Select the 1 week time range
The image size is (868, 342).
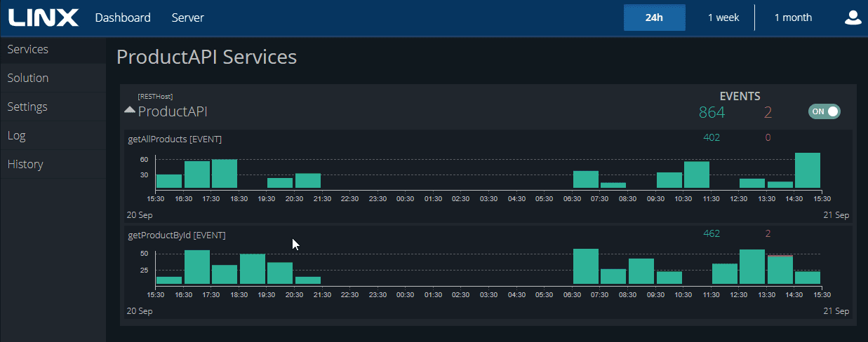(723, 18)
